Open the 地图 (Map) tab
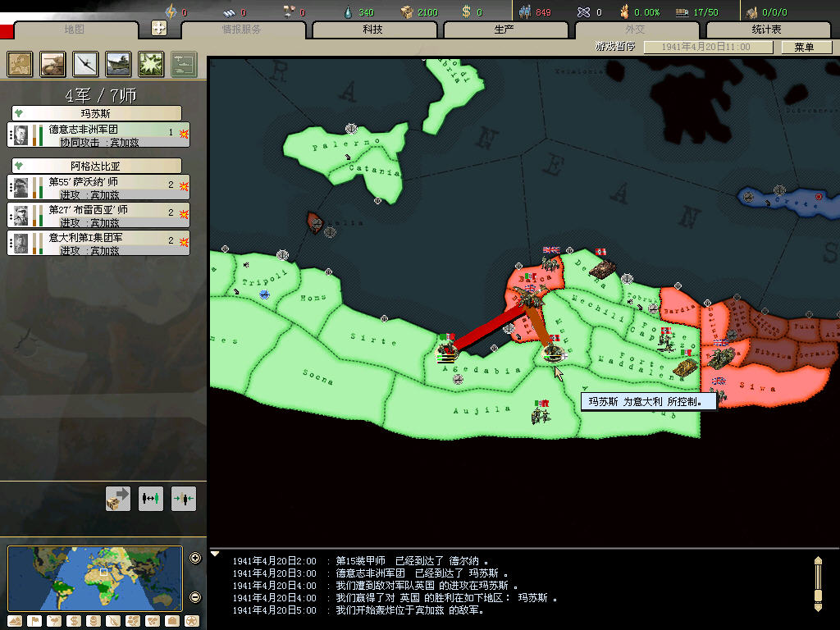 75,30
